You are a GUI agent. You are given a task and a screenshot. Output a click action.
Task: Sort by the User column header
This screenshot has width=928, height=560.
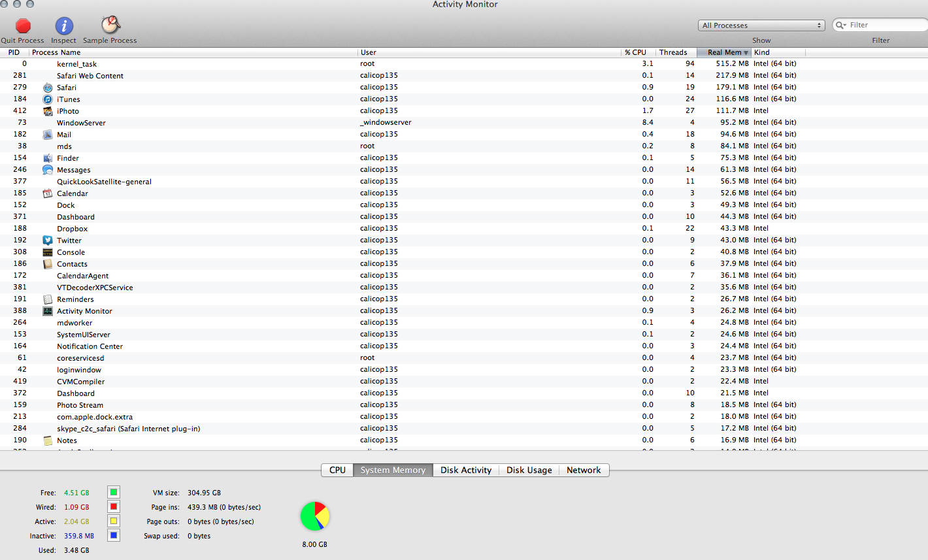tap(489, 52)
